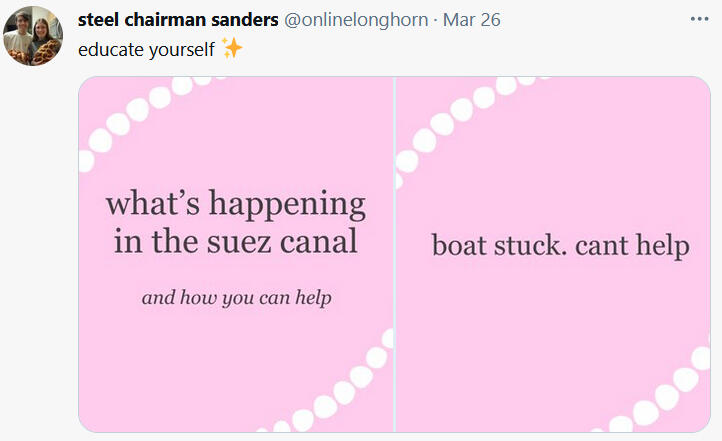Viewport: 722px width, 441px height.
Task: Visit the "steel chairman sanders" display name
Action: coord(179,20)
